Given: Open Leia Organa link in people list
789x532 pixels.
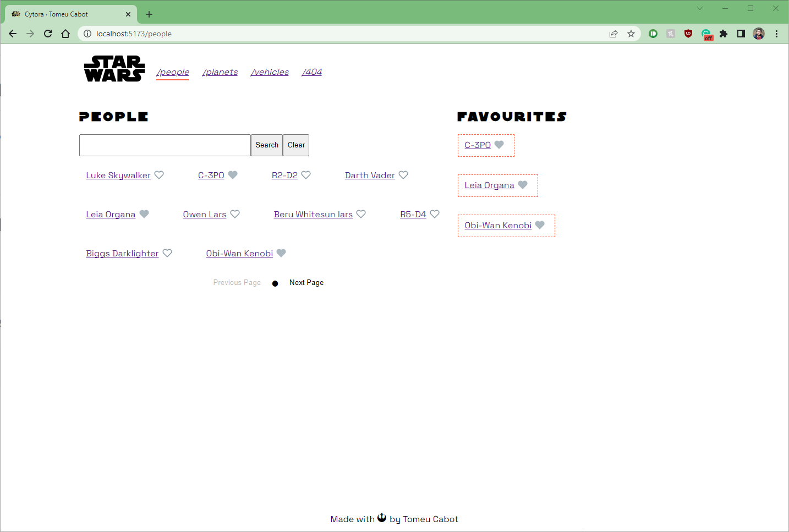Looking at the screenshot, I should pos(111,215).
